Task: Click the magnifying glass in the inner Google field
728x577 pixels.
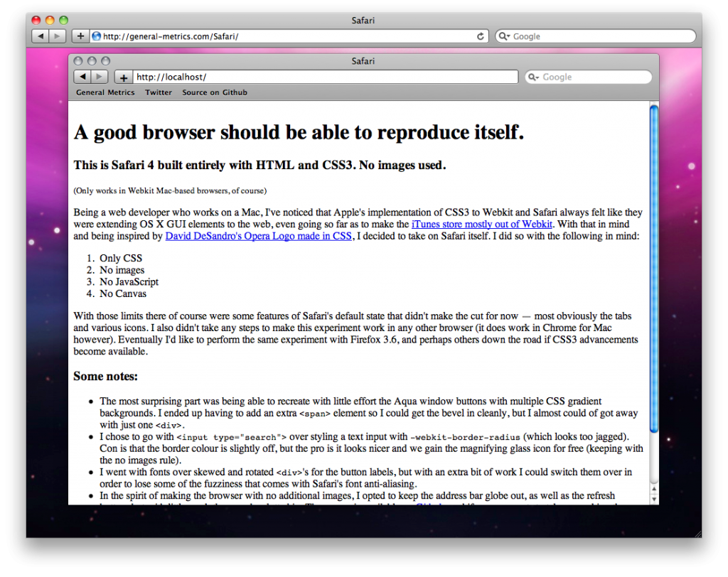Action: tap(534, 77)
